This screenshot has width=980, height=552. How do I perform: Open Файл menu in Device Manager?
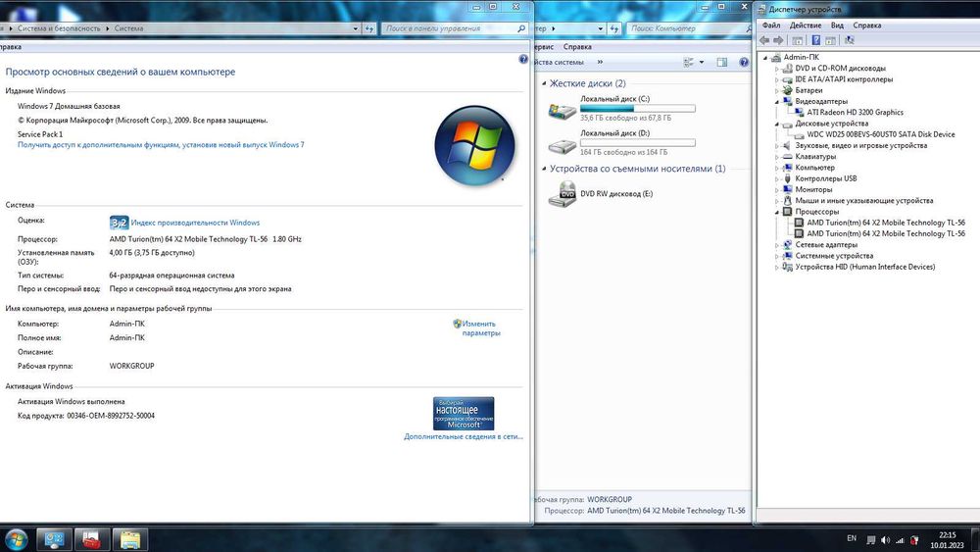click(770, 25)
